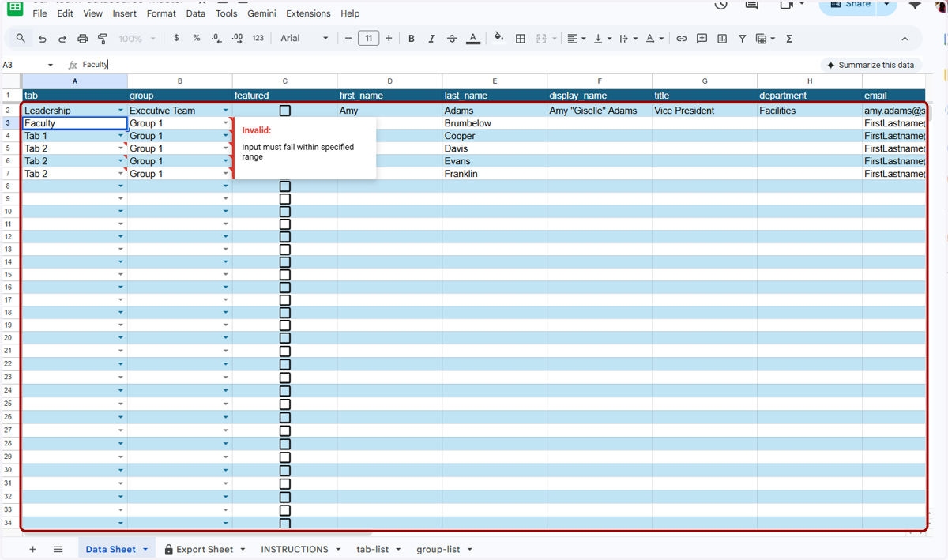Activate the paint format tool
Screen dimensions: 948x560
click(103, 39)
